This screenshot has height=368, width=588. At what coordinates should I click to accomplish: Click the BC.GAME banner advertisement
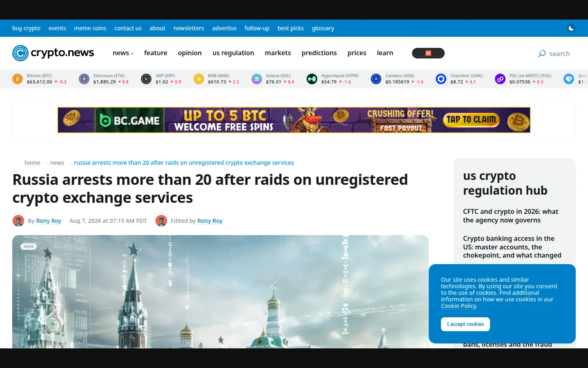(x=294, y=120)
